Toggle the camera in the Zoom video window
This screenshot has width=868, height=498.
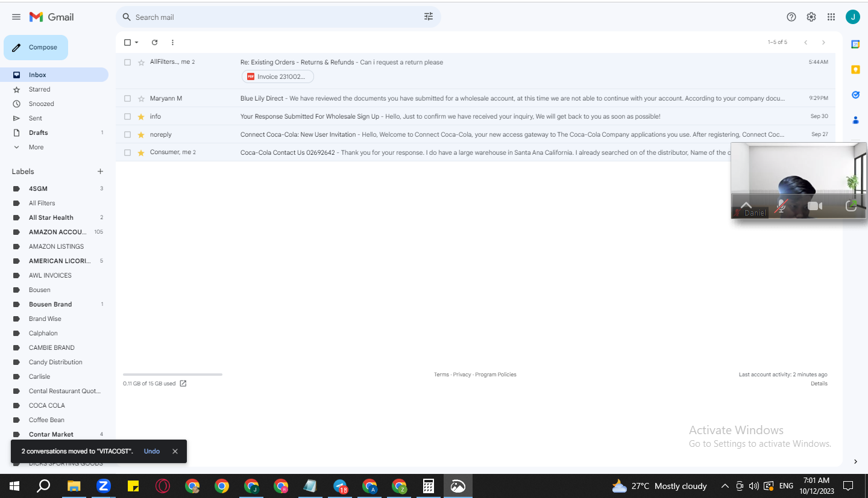tap(815, 206)
